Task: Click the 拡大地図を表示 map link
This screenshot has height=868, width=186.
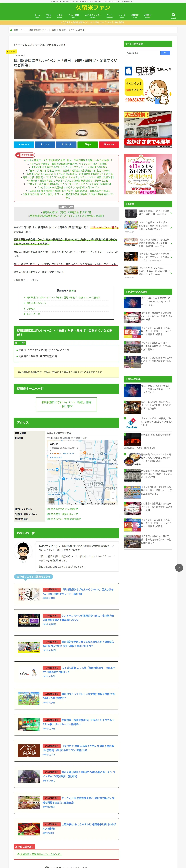Action: tap(56, 458)
